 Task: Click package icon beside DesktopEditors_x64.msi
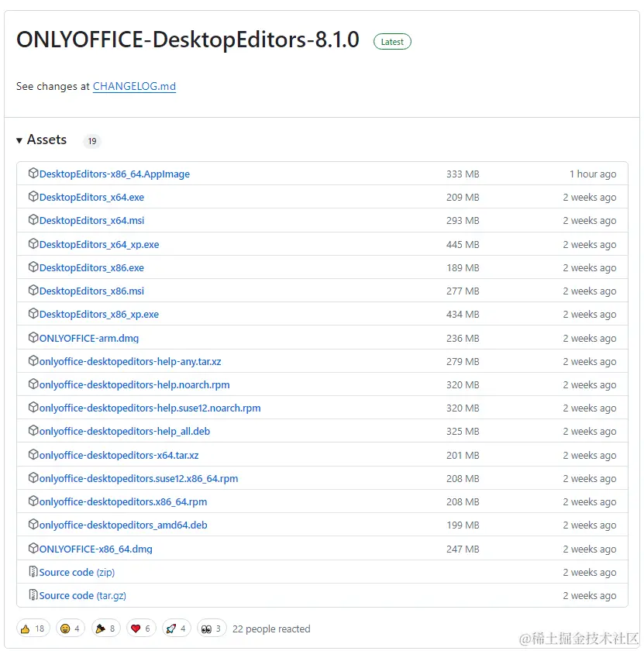[x=33, y=219]
